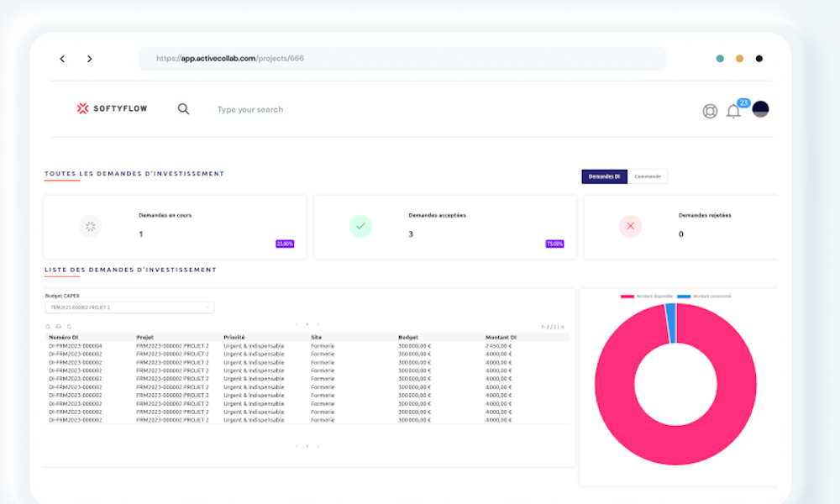Screen dimensions: 840x504
Task: Click the 'Demandes acceptées' card title
Action: 437,215
